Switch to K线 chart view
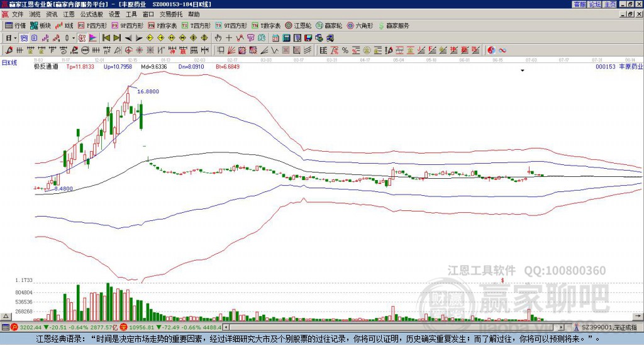Image resolution: width=644 pixels, height=345 pixels. [x=64, y=26]
